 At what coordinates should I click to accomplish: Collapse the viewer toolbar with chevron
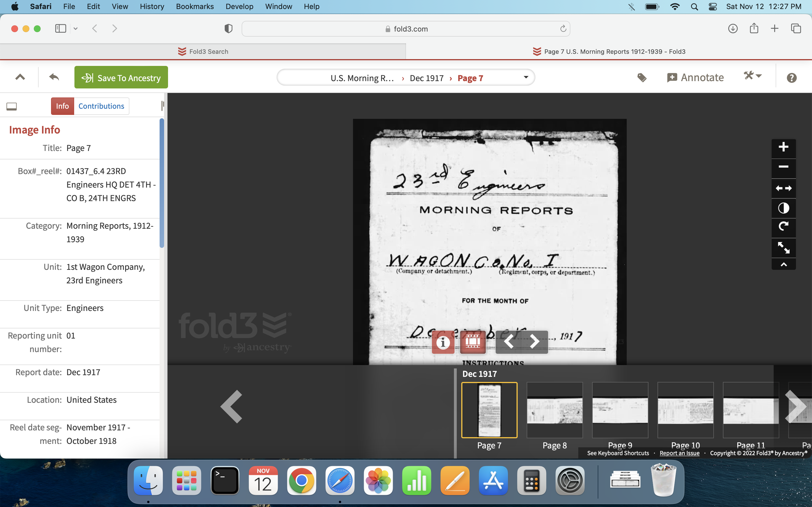783,264
